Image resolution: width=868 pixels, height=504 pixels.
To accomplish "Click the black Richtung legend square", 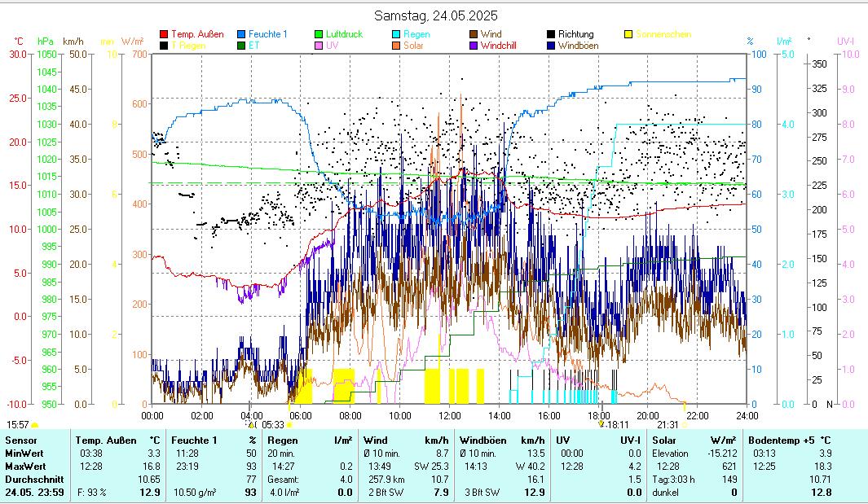I will (551, 35).
